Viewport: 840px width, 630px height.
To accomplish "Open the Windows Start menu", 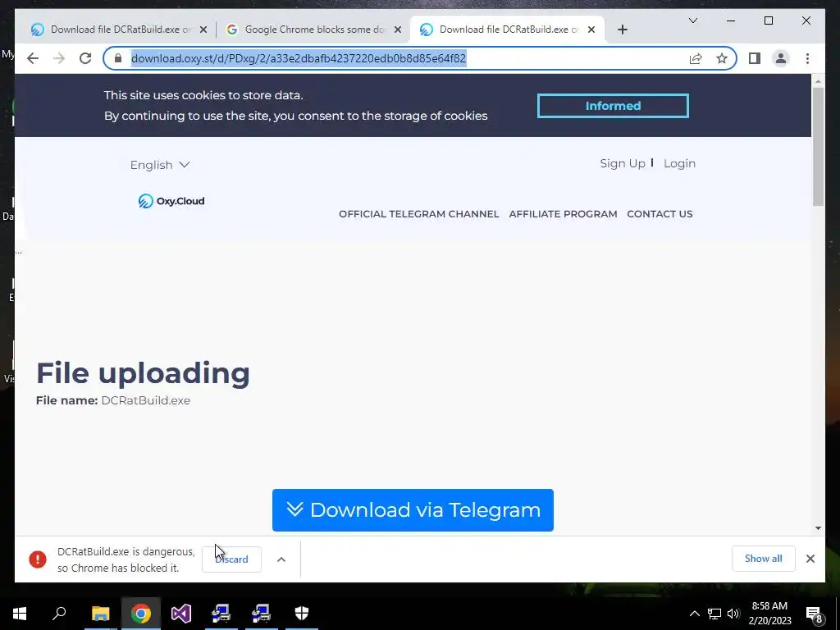I will point(20,614).
